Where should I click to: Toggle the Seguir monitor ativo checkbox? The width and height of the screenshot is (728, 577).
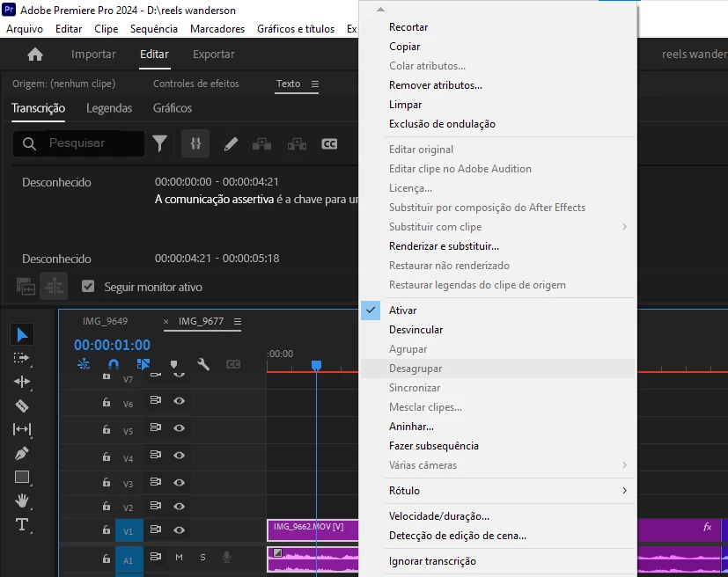pyautogui.click(x=88, y=286)
